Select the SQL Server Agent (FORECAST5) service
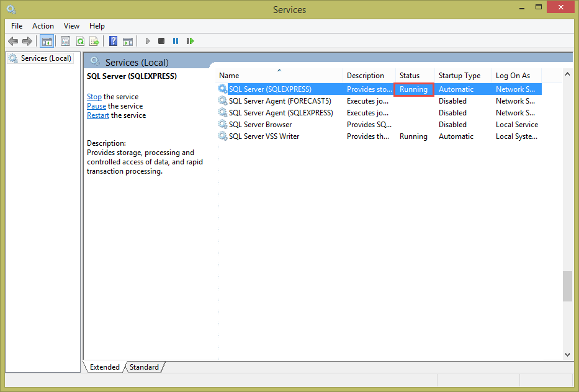 click(280, 100)
